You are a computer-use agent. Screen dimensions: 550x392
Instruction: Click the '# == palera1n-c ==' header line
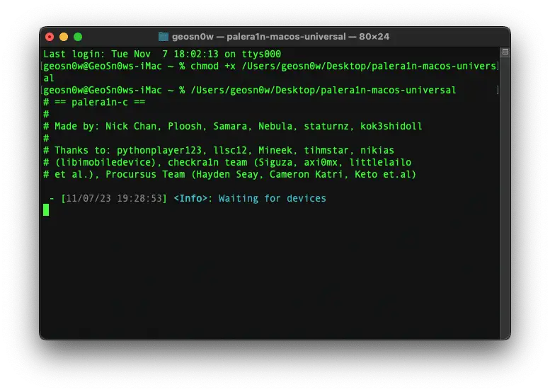point(94,103)
